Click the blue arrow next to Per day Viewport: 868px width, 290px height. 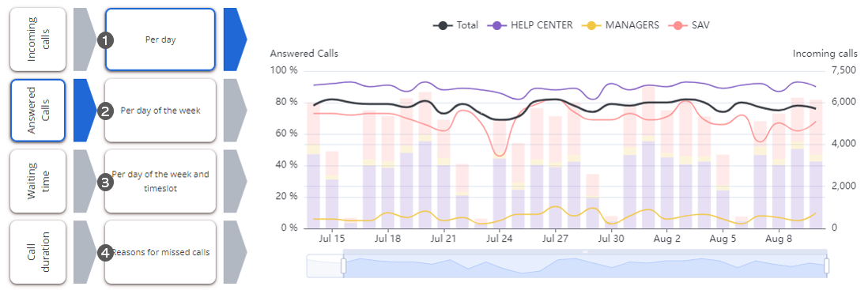click(x=235, y=40)
